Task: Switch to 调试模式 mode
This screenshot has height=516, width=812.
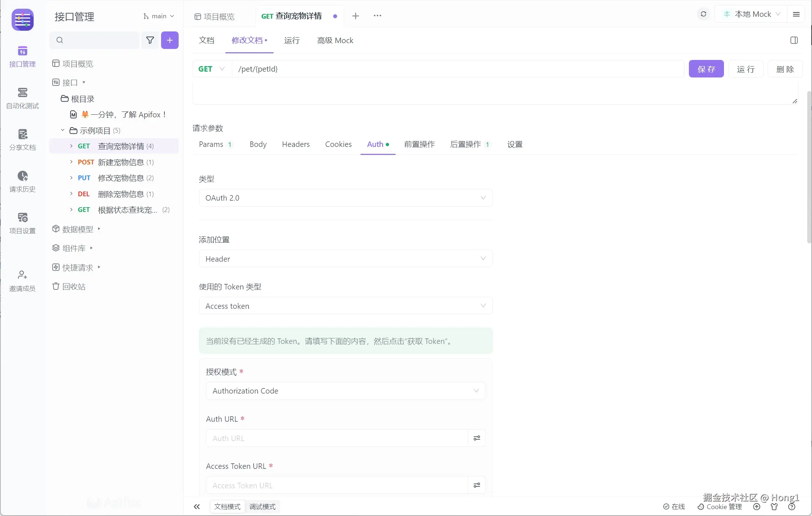Action: tap(262, 506)
